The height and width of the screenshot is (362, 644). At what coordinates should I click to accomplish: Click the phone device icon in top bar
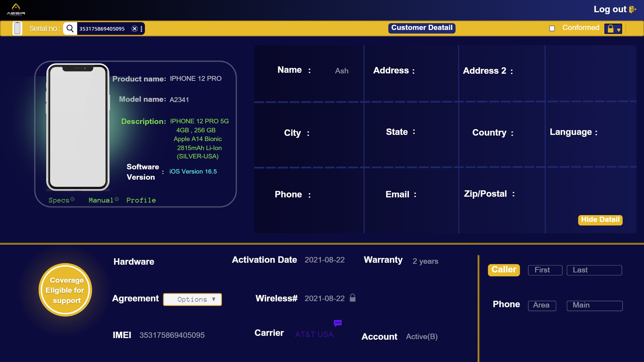click(17, 28)
